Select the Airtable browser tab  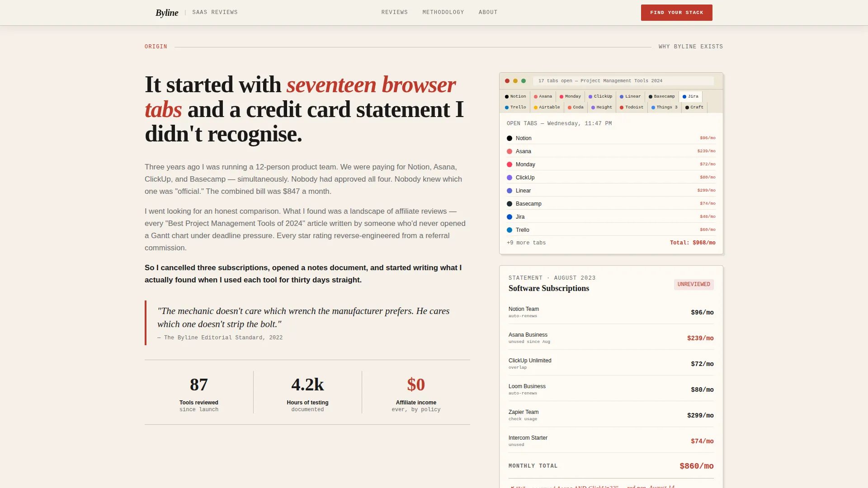point(547,107)
